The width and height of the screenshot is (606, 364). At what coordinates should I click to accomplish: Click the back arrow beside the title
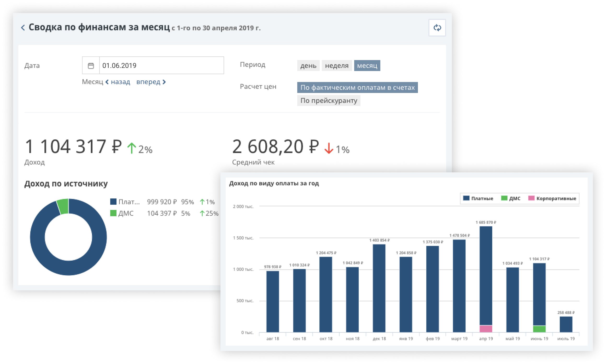[x=23, y=28]
